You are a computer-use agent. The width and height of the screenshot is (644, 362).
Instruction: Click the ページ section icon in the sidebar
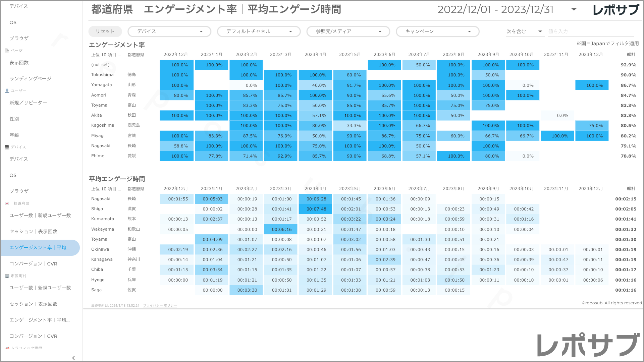tap(7, 50)
